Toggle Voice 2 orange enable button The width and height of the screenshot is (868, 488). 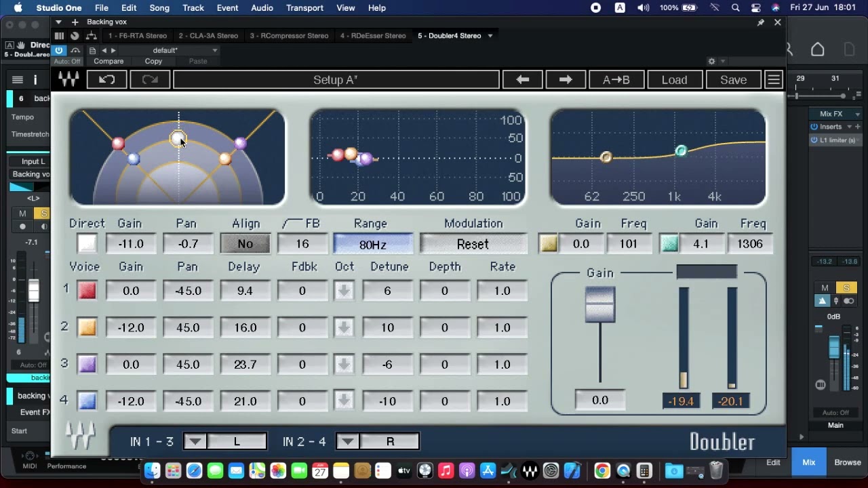pyautogui.click(x=87, y=327)
